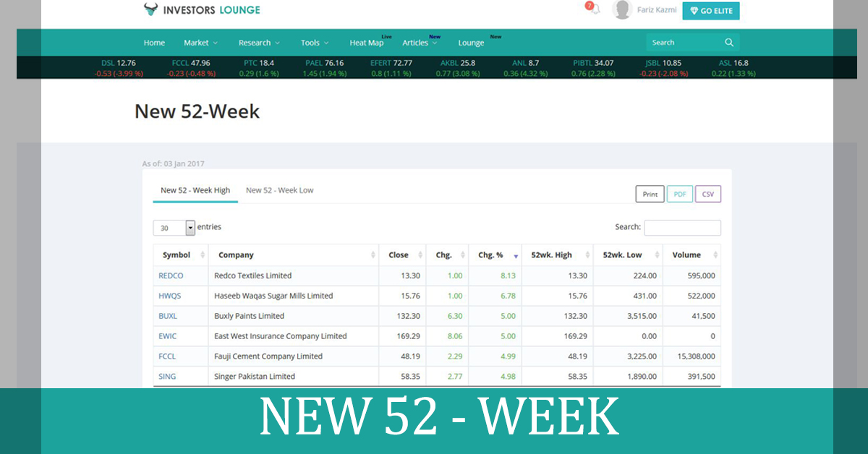Export table as PDF
Image resolution: width=868 pixels, height=454 pixels.
680,194
